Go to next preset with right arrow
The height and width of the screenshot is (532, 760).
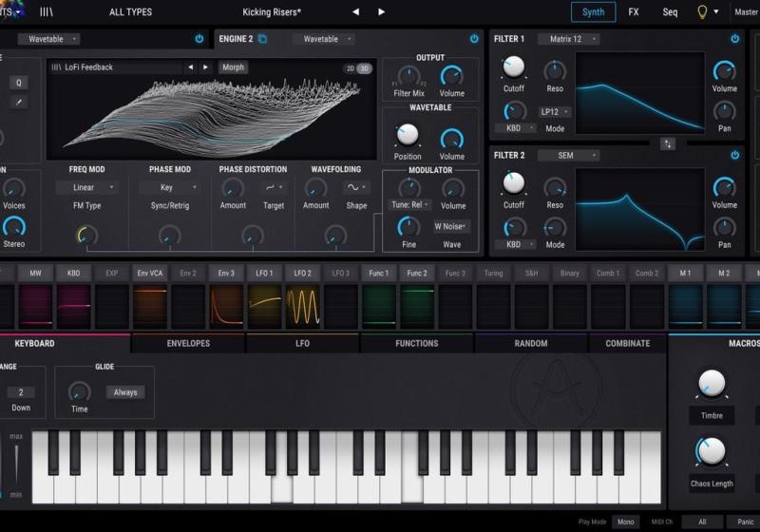coord(382,12)
